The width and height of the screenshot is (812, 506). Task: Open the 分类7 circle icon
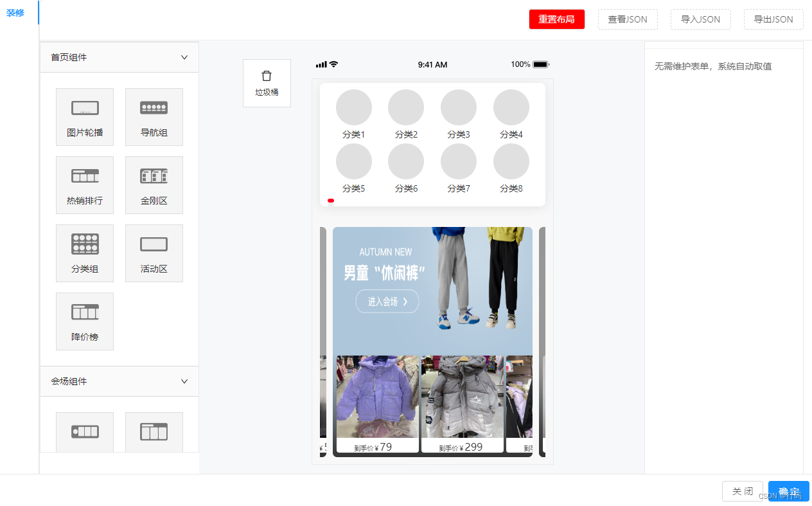tap(459, 161)
